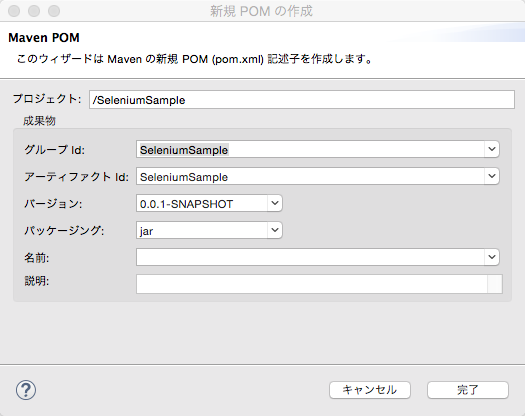Click the パッケージング jar field
525x416 pixels.
pyautogui.click(x=202, y=230)
